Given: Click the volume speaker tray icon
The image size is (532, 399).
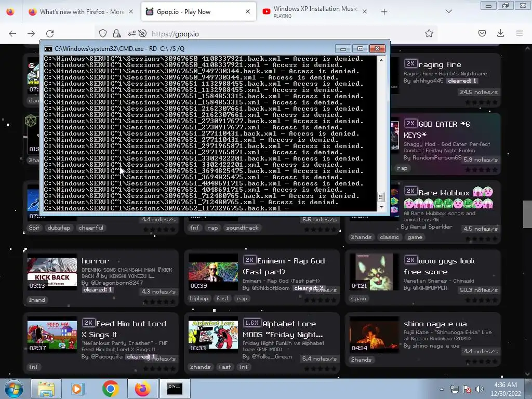Looking at the screenshot, I should [480, 389].
